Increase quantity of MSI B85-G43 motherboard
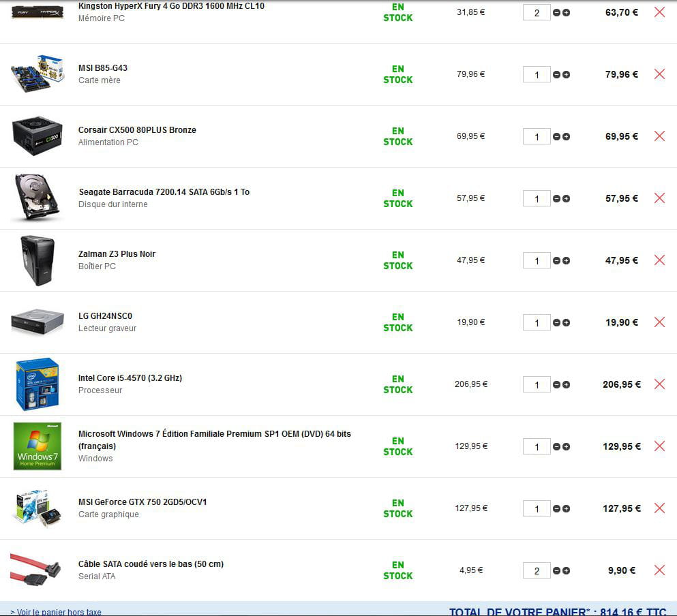Screen dimensions: 677x616 coord(566,75)
